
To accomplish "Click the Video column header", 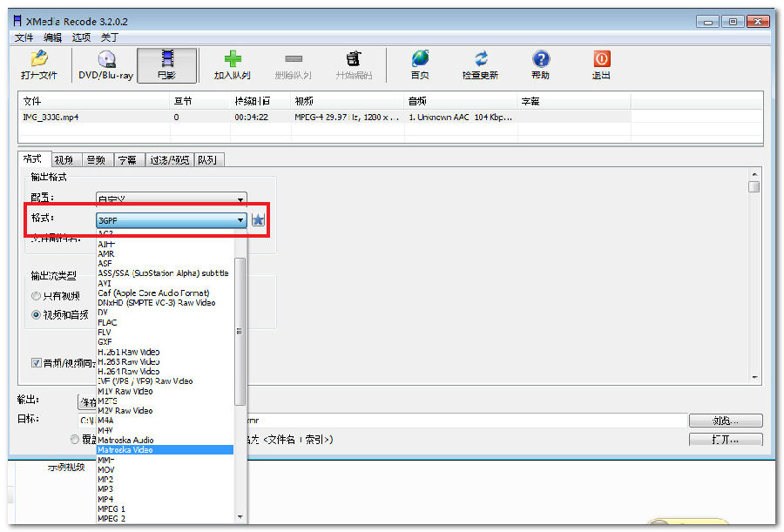I will click(347, 101).
